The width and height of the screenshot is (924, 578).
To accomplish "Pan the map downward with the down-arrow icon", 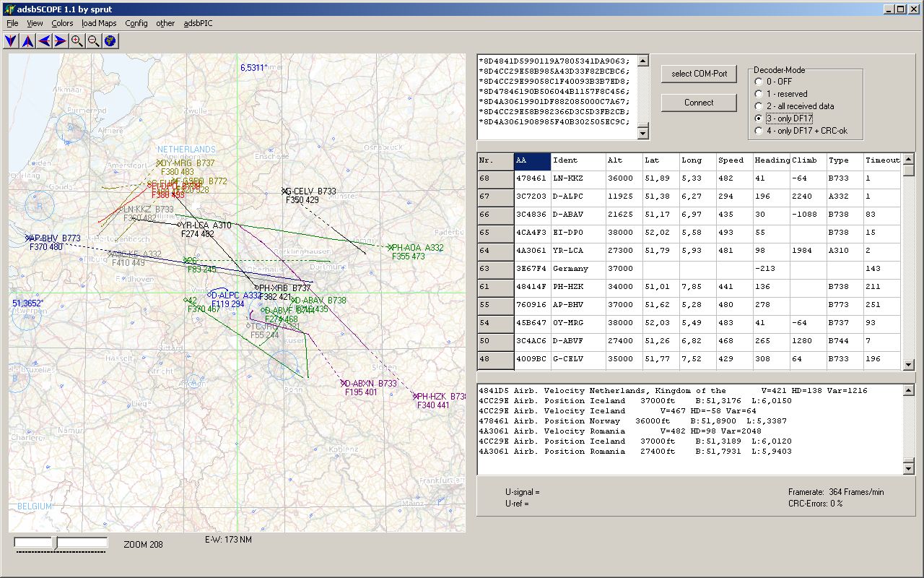I will (x=9, y=40).
